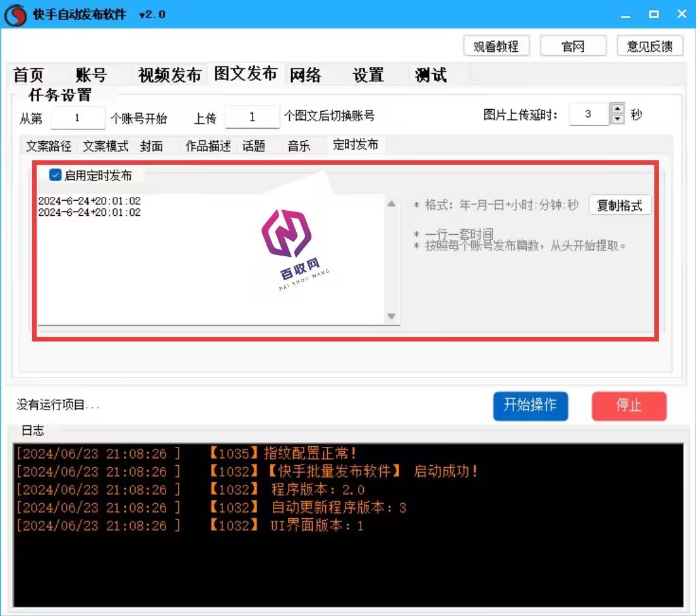Click the 图片上传延时 value field
This screenshot has width=696, height=616.
[589, 114]
